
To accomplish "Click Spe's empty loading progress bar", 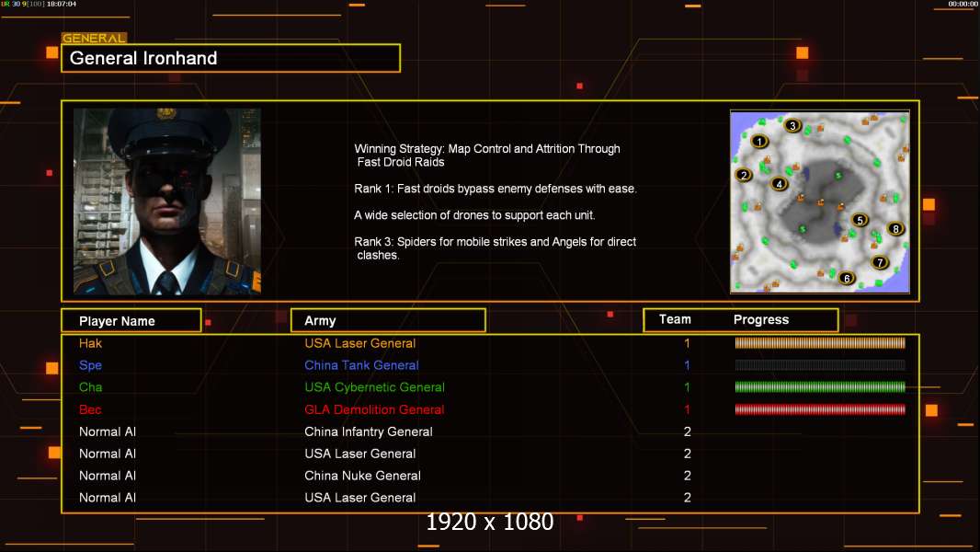I will 820,365.
